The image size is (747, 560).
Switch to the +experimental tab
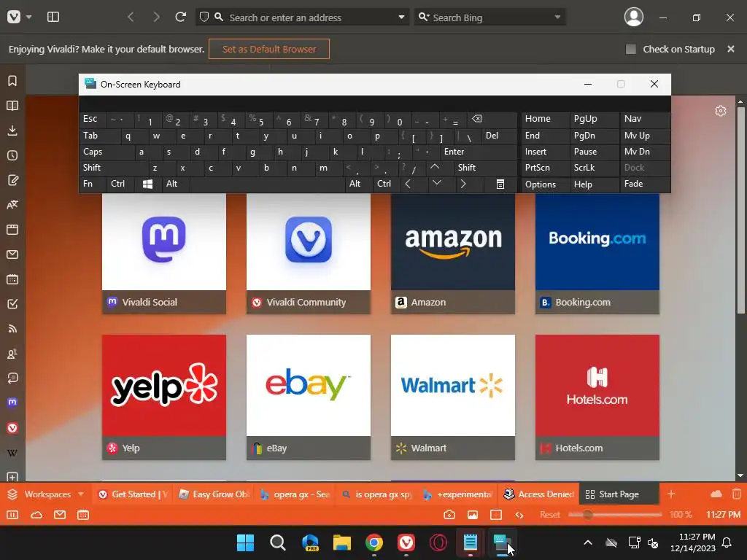pos(457,494)
